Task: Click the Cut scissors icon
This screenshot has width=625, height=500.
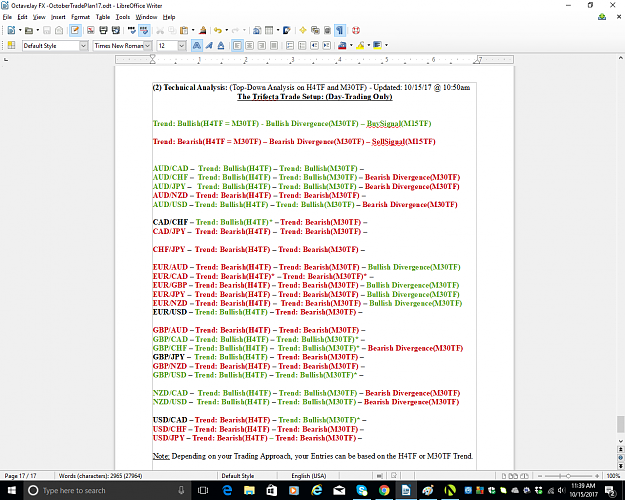Action: [160, 30]
